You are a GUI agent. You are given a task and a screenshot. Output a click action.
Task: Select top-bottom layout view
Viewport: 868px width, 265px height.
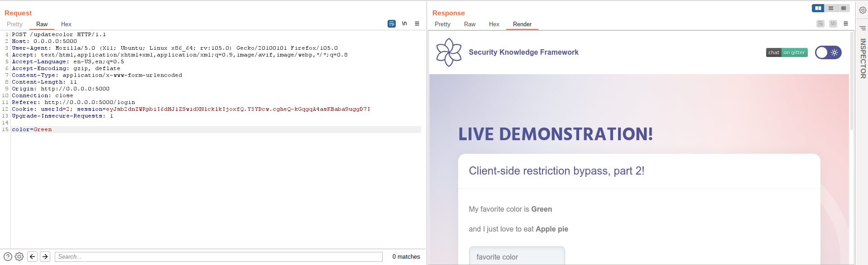[x=831, y=8]
